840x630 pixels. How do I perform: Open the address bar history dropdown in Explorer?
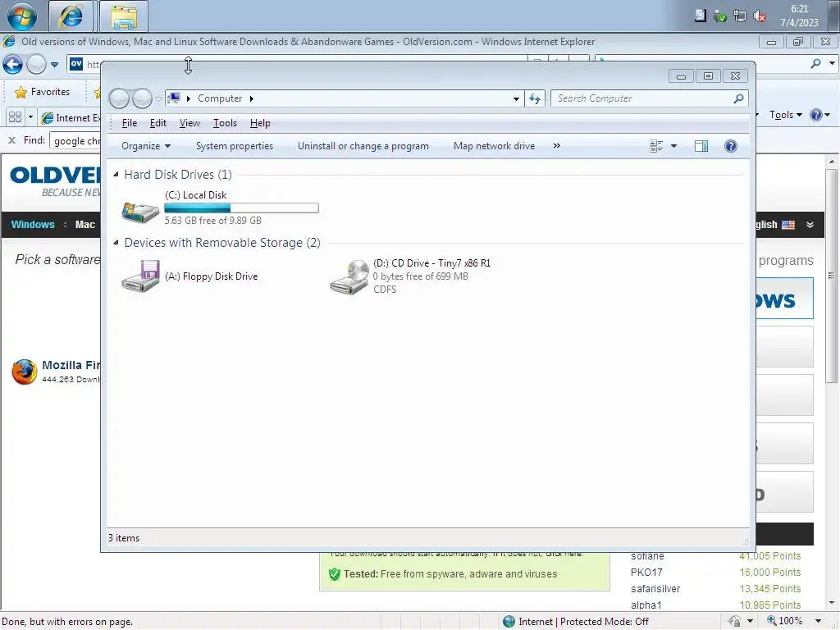pos(516,99)
